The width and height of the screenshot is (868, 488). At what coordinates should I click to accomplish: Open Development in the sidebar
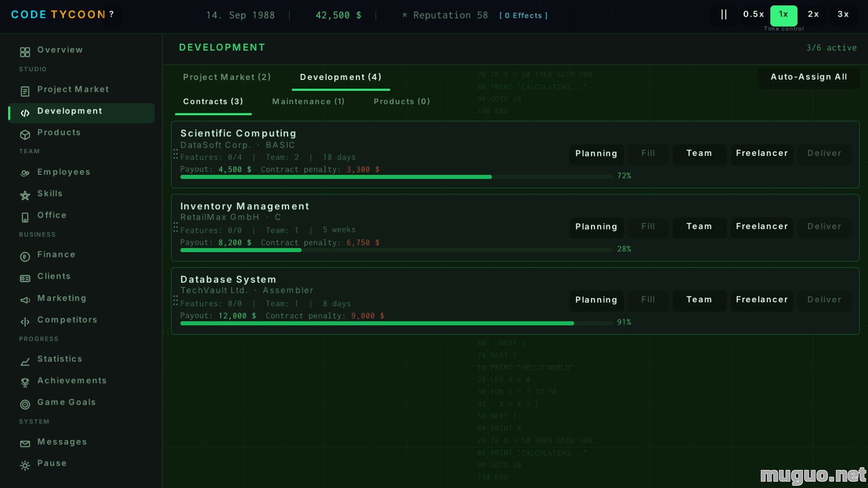[81, 113]
